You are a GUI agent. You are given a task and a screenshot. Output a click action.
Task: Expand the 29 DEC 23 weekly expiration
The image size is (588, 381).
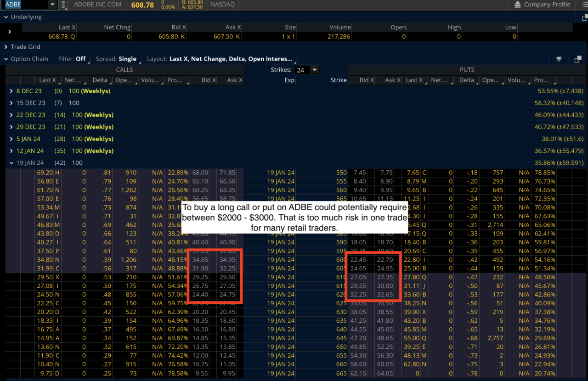pyautogui.click(x=11, y=127)
